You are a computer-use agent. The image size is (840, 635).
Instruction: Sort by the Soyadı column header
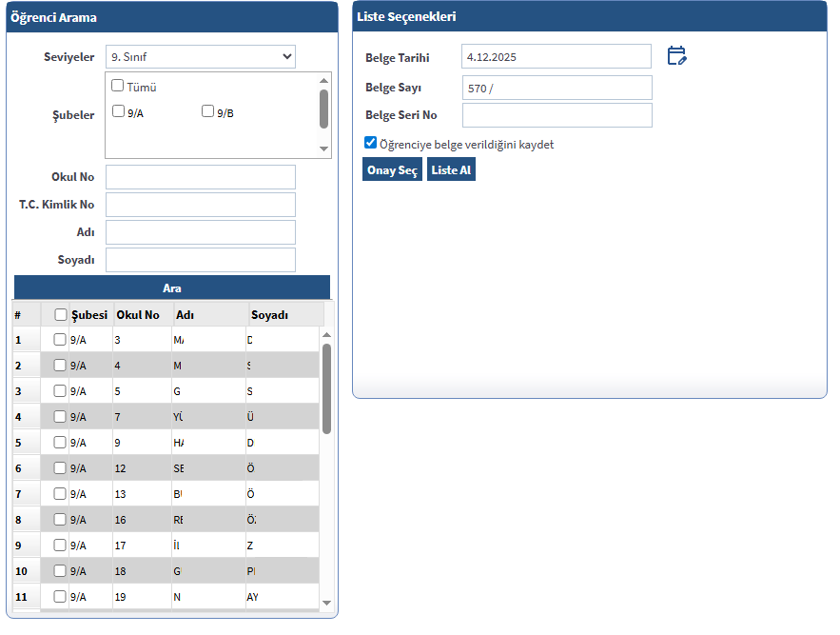click(269, 315)
